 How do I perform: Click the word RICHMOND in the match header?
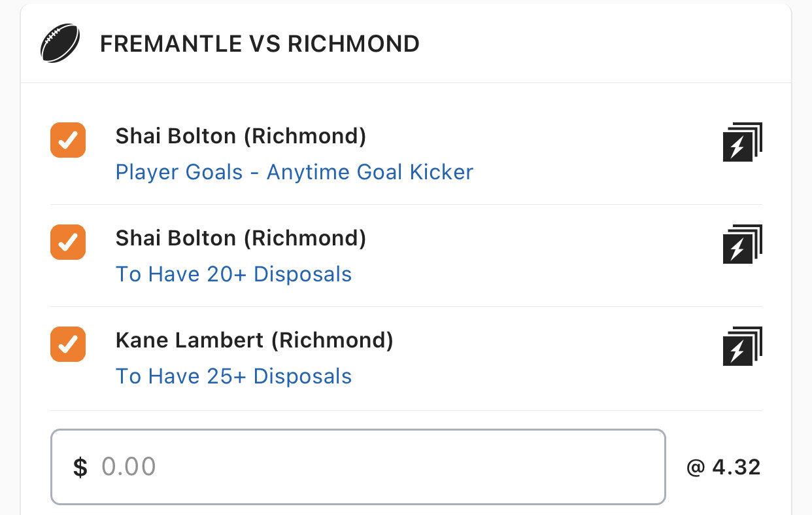pyautogui.click(x=354, y=44)
